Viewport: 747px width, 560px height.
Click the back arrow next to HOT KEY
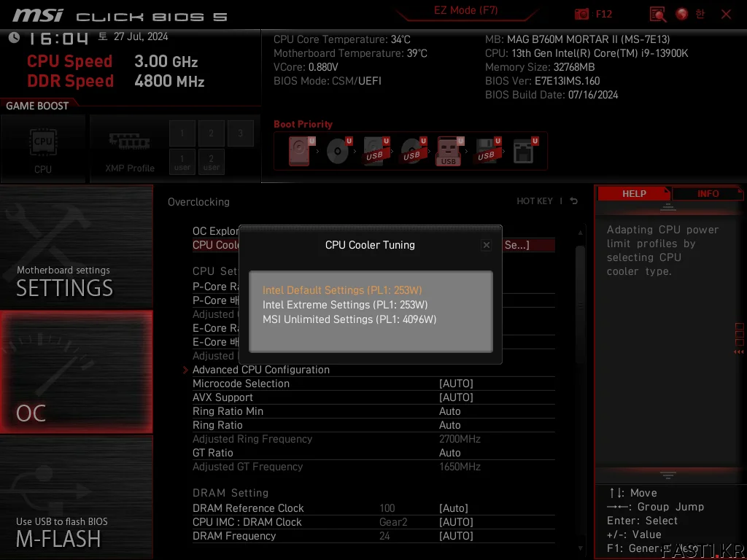573,201
